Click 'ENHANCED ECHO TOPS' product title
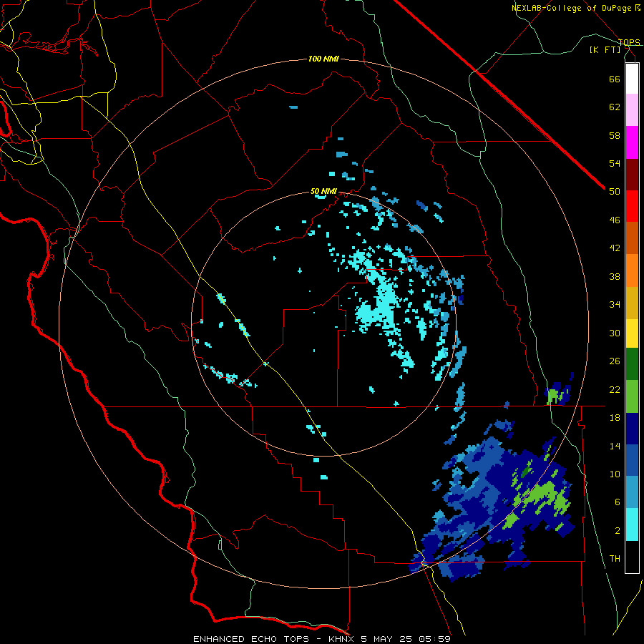 [250, 639]
